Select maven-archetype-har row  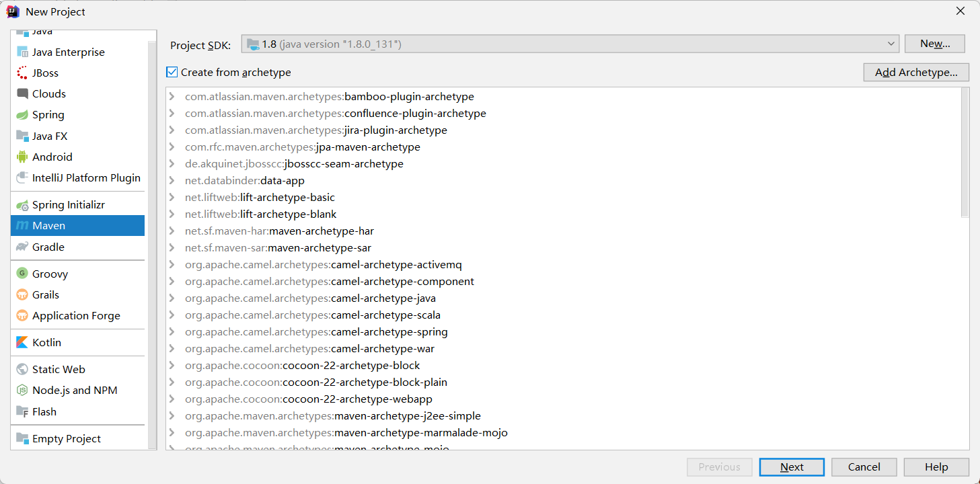[564, 231]
